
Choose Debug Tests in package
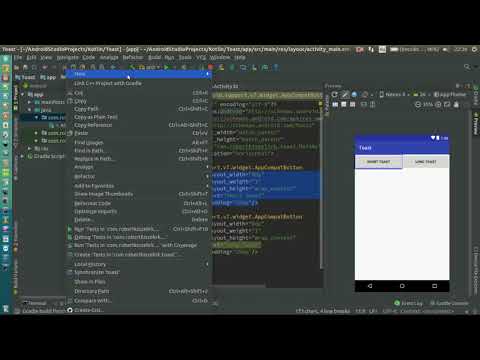click(x=138, y=237)
